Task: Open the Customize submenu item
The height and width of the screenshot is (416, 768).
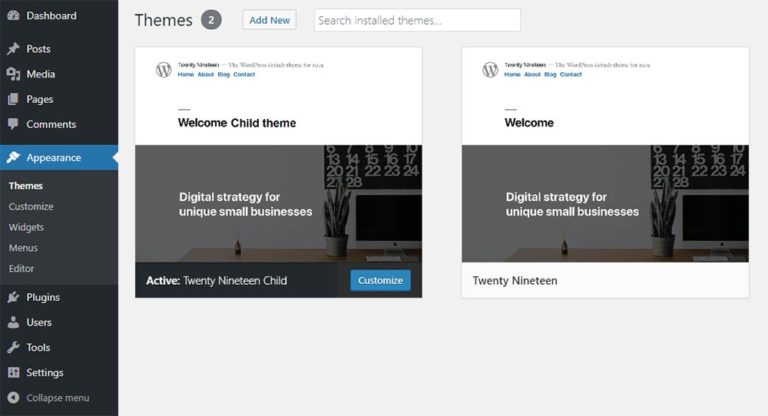Action: point(31,206)
